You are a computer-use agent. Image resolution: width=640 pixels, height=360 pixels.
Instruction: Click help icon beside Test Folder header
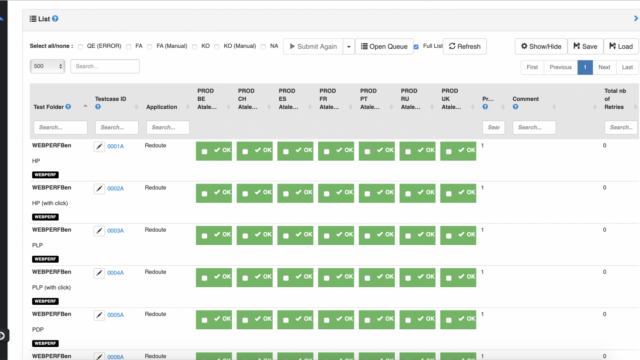pos(68,107)
